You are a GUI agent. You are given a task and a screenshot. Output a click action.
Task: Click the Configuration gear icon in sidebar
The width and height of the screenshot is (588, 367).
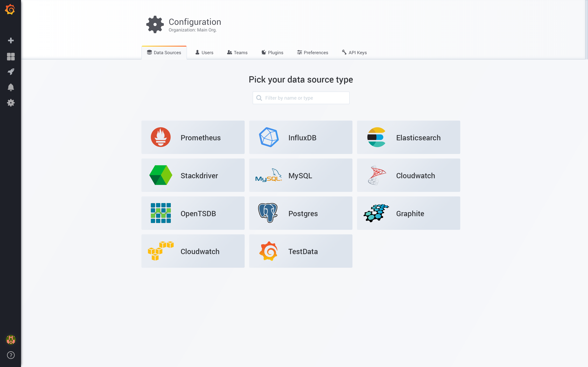(11, 103)
